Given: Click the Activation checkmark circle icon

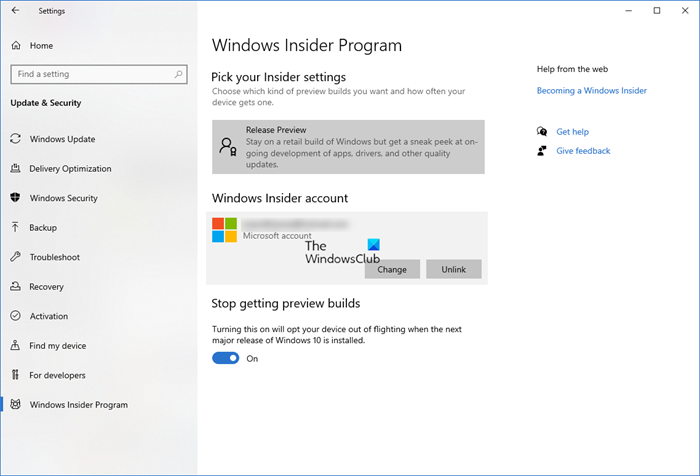Looking at the screenshot, I should pos(16,316).
